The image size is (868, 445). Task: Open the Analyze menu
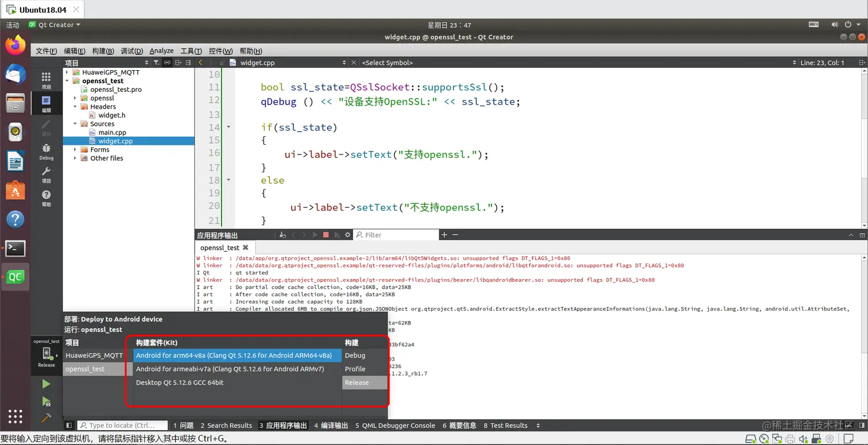tap(161, 51)
